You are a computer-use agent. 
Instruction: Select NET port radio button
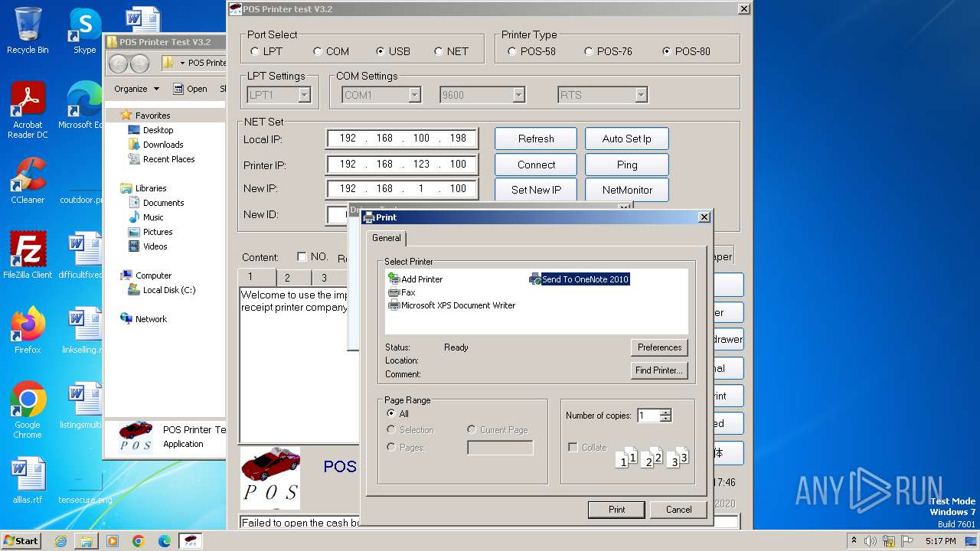point(439,51)
